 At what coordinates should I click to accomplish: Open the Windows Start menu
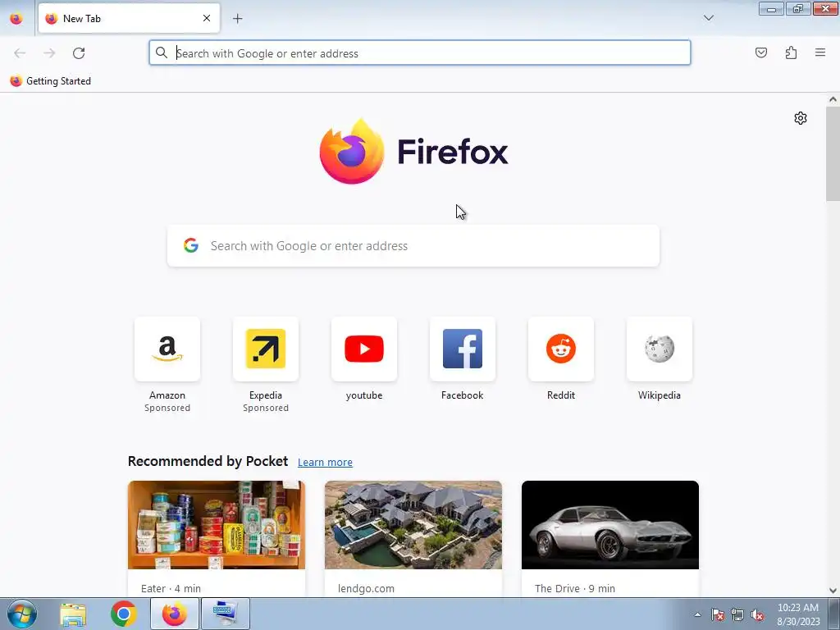click(22, 614)
